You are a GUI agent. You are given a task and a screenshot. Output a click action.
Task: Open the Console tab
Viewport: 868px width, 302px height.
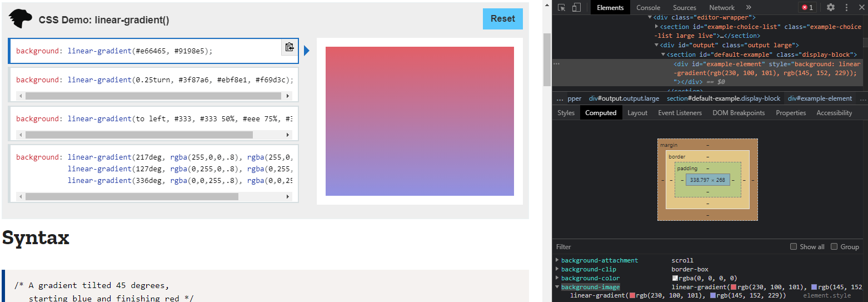pos(648,7)
